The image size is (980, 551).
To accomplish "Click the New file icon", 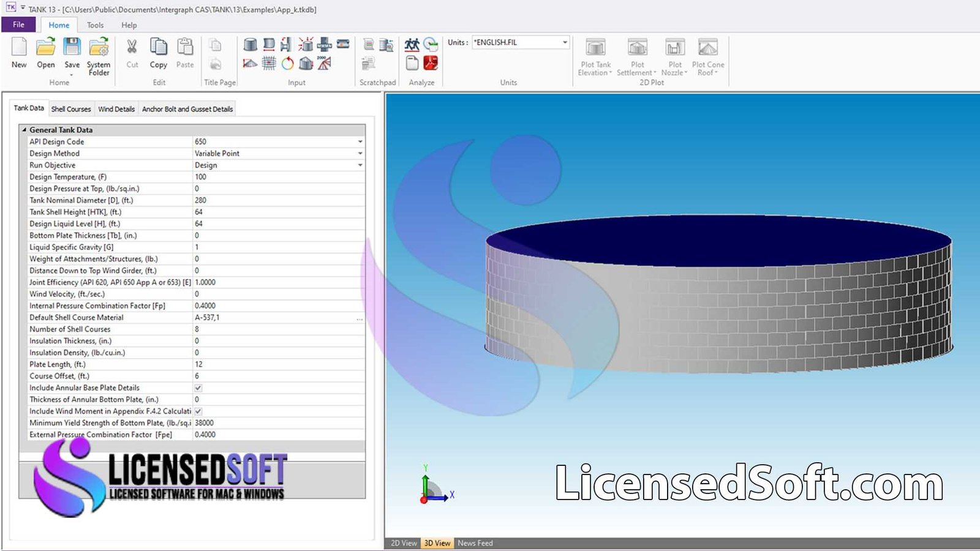I will coord(19,48).
